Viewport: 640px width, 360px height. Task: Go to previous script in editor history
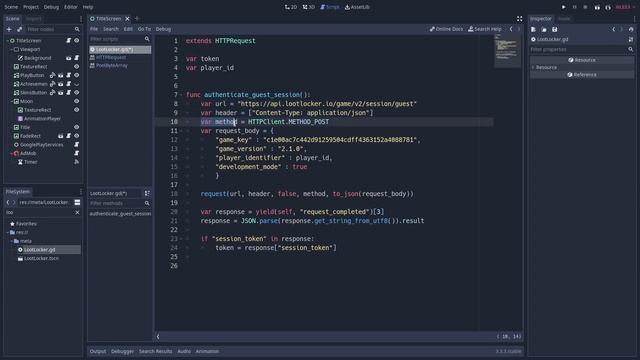tap(511, 29)
